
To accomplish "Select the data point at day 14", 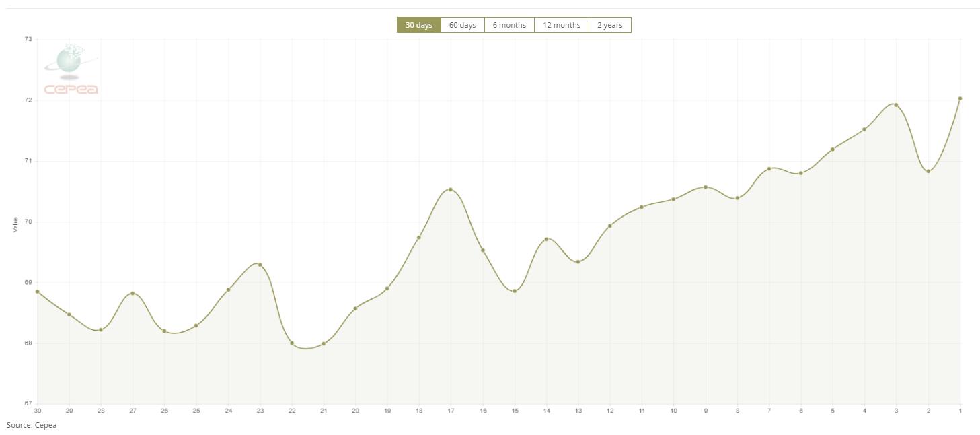I will pyautogui.click(x=546, y=239).
